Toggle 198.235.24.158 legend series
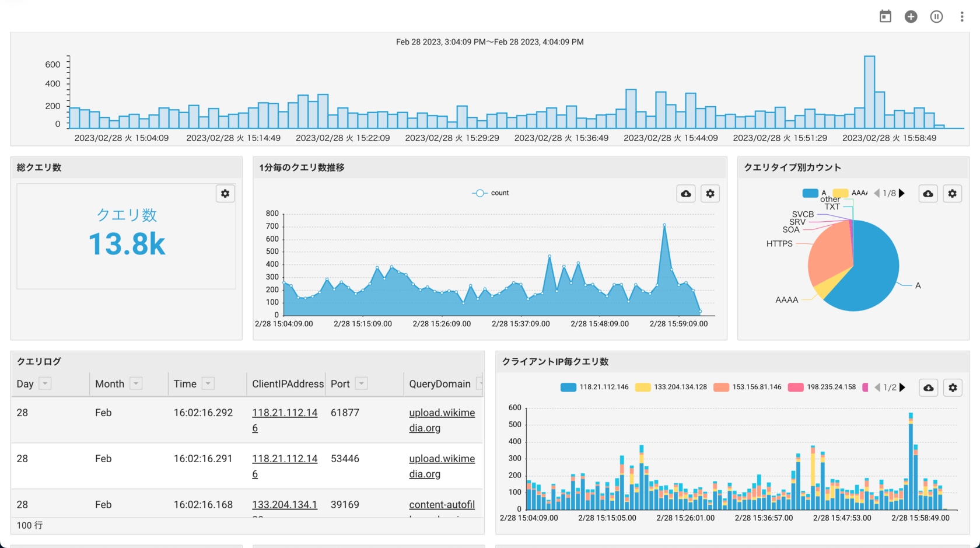The width and height of the screenshot is (980, 548). [822, 388]
